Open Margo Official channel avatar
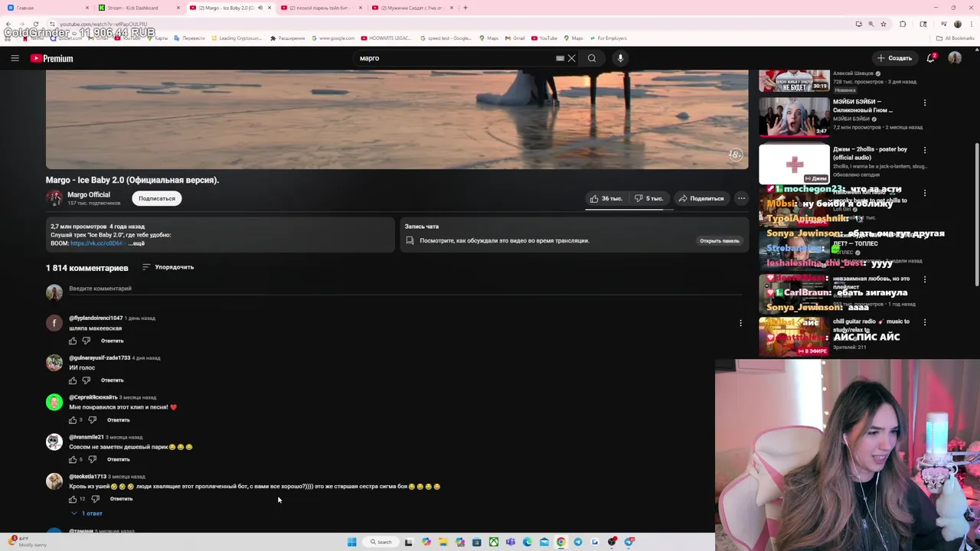 click(x=54, y=198)
